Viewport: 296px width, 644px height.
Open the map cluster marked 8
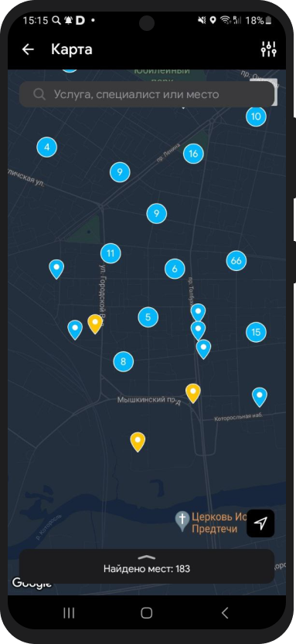coord(123,361)
